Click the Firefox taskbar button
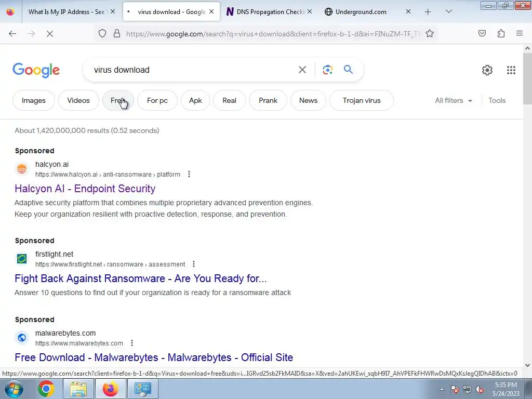The image size is (532, 399). coord(111,389)
